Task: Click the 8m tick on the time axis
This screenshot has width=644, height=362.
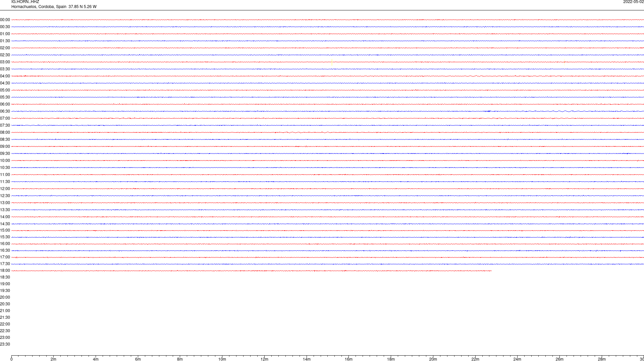Action: click(180, 359)
